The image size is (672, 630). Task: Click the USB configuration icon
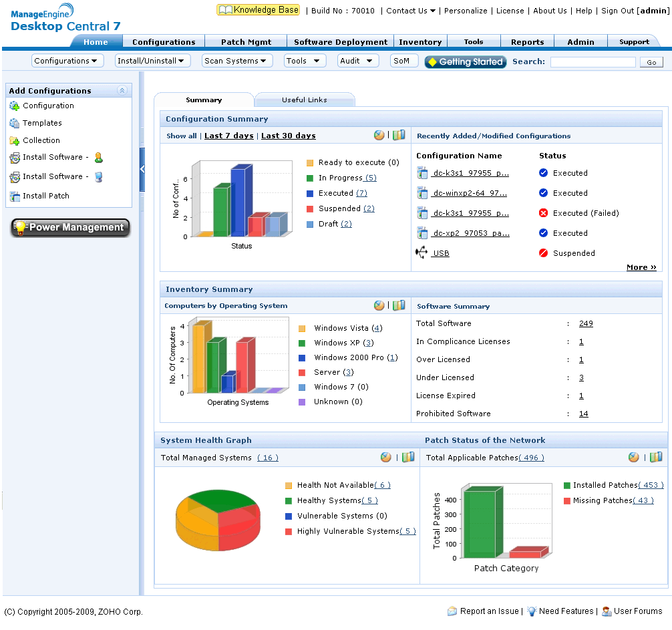[x=422, y=253]
